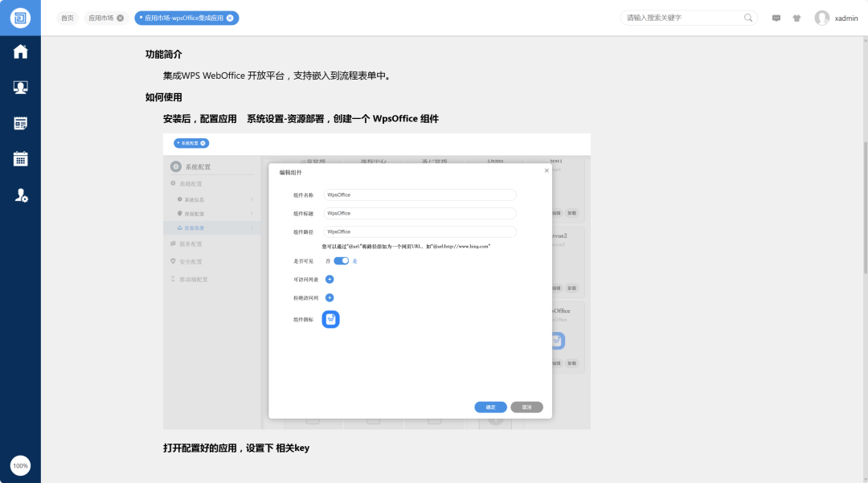
Task: Expand the 系统信息 chevron in the screenshot
Action: coord(252,200)
